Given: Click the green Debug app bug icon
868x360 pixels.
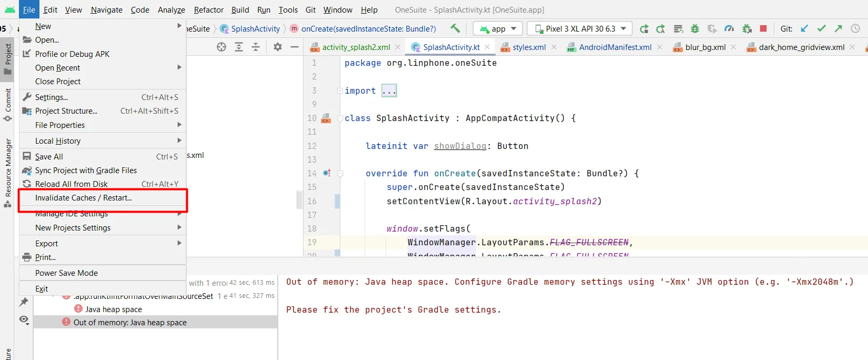Looking at the screenshot, I should (694, 28).
